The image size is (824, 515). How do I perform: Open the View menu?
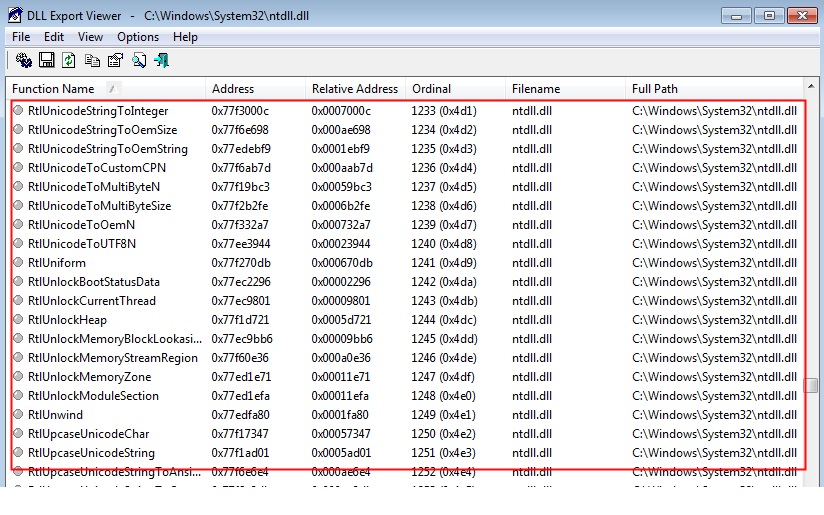tap(90, 37)
